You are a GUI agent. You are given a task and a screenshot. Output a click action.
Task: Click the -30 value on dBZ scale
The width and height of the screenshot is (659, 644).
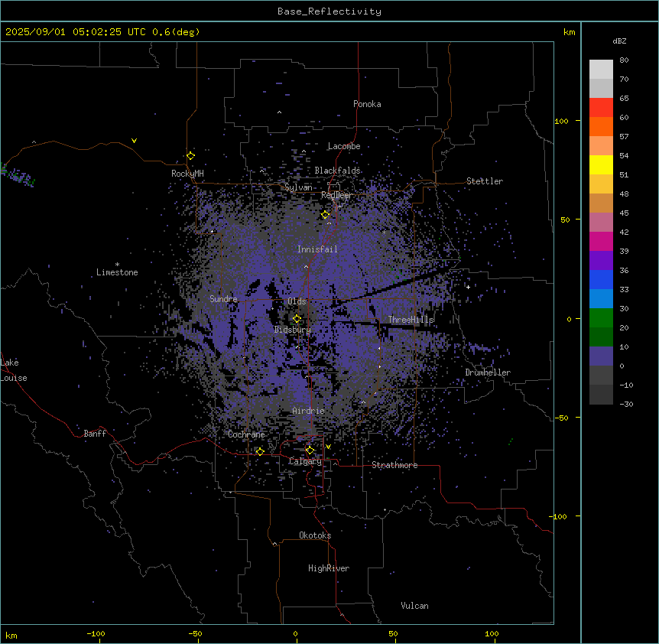pyautogui.click(x=626, y=404)
